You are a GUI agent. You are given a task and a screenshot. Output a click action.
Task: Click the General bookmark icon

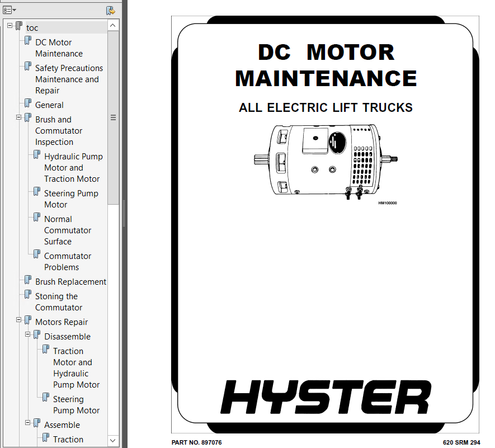coord(28,103)
